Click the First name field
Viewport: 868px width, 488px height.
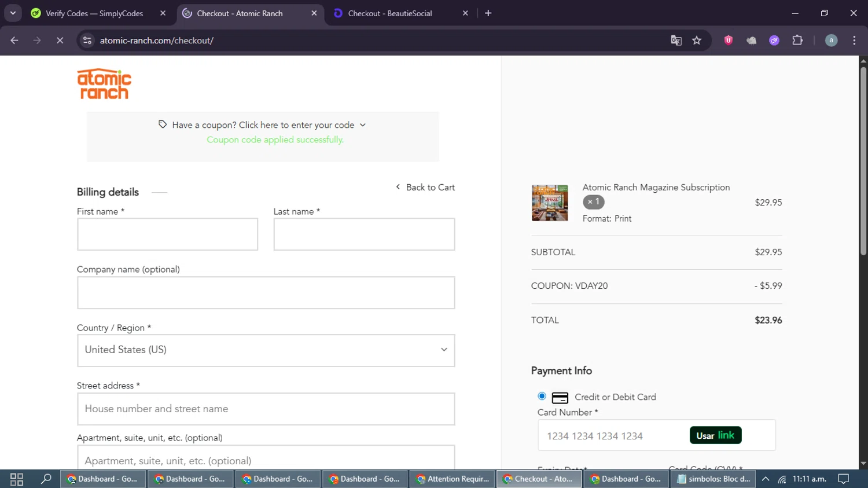[167, 234]
